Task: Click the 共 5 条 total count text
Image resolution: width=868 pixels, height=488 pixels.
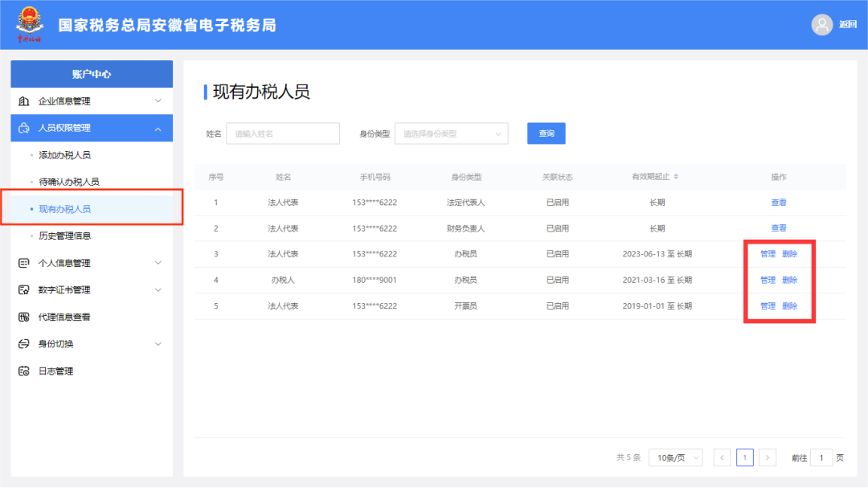Action: 628,457
